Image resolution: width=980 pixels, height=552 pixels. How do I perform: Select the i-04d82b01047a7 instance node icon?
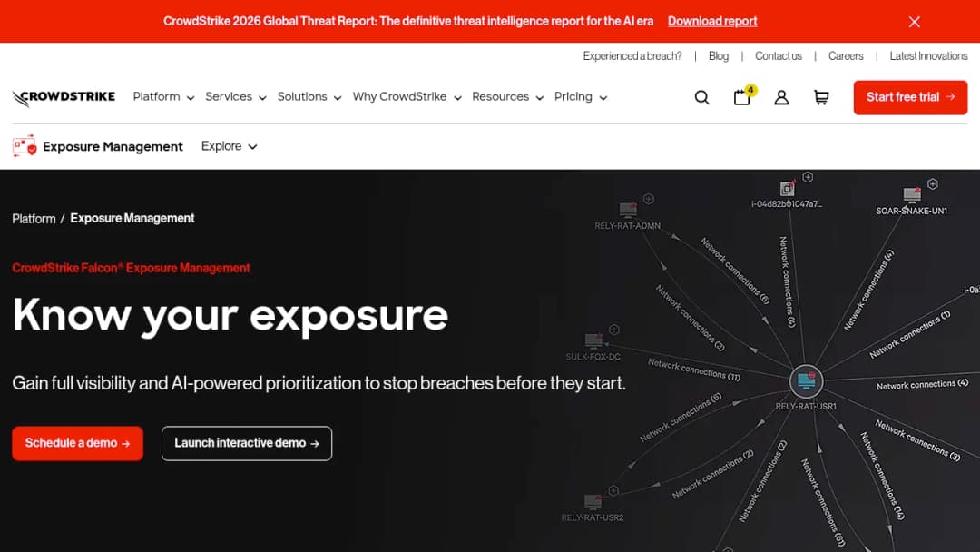(x=787, y=188)
